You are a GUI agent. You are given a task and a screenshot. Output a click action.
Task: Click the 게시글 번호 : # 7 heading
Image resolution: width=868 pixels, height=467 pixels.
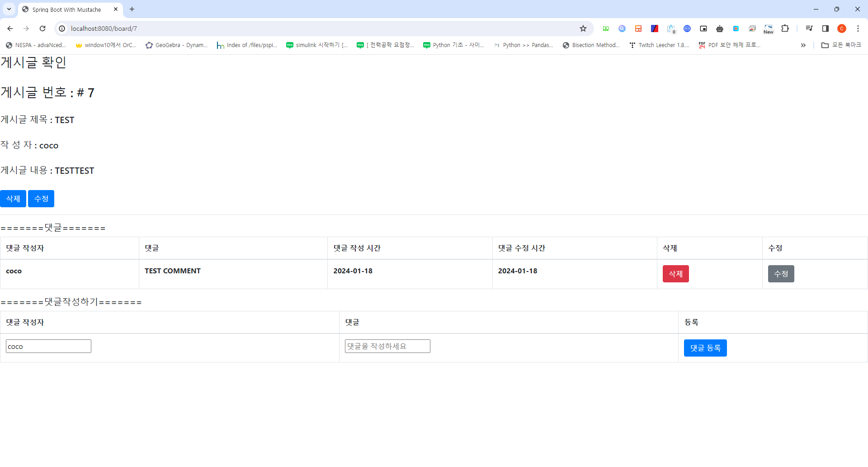pyautogui.click(x=47, y=92)
